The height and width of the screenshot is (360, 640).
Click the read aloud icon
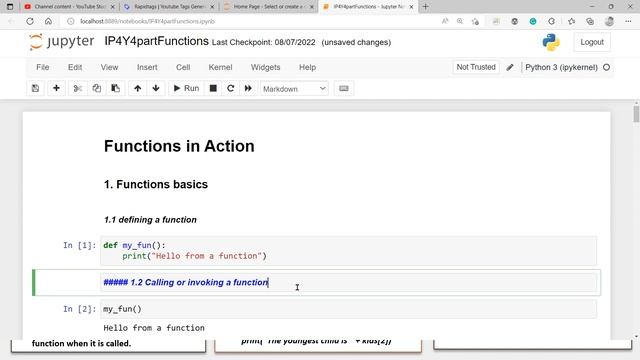445,21
